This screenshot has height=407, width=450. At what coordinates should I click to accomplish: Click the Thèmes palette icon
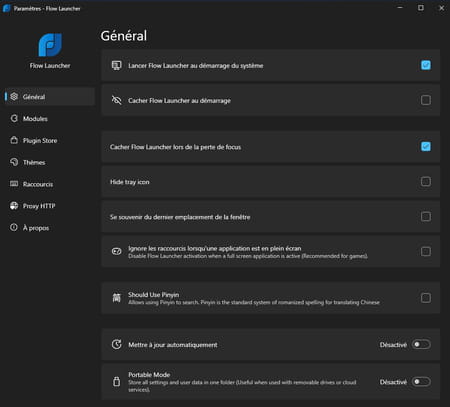[x=14, y=162]
